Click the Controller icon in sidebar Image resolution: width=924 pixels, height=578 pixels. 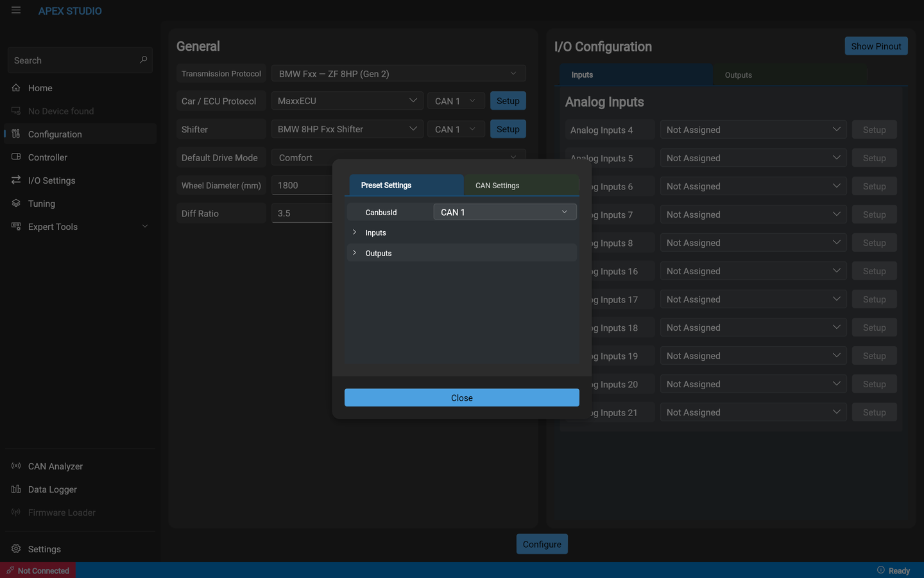click(x=16, y=157)
